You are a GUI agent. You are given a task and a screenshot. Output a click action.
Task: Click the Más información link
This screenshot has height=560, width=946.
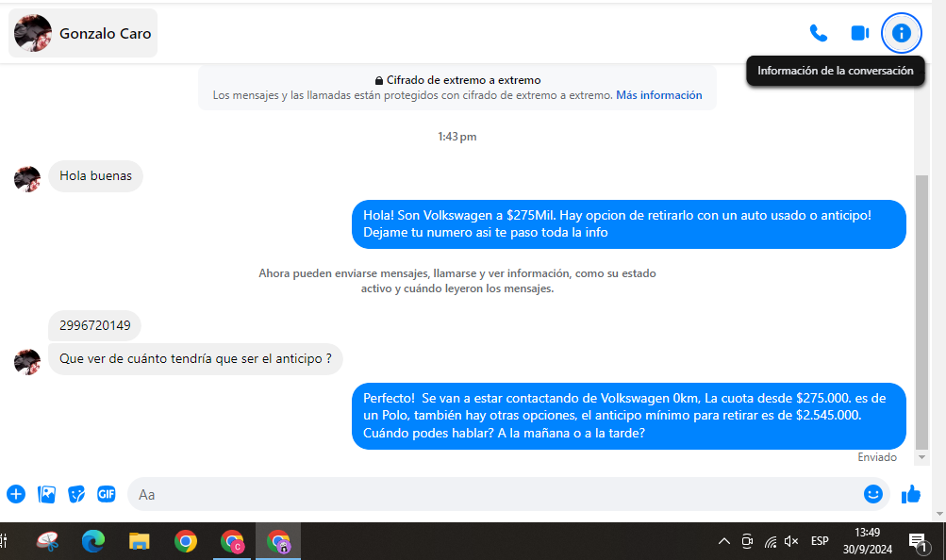[x=658, y=95]
